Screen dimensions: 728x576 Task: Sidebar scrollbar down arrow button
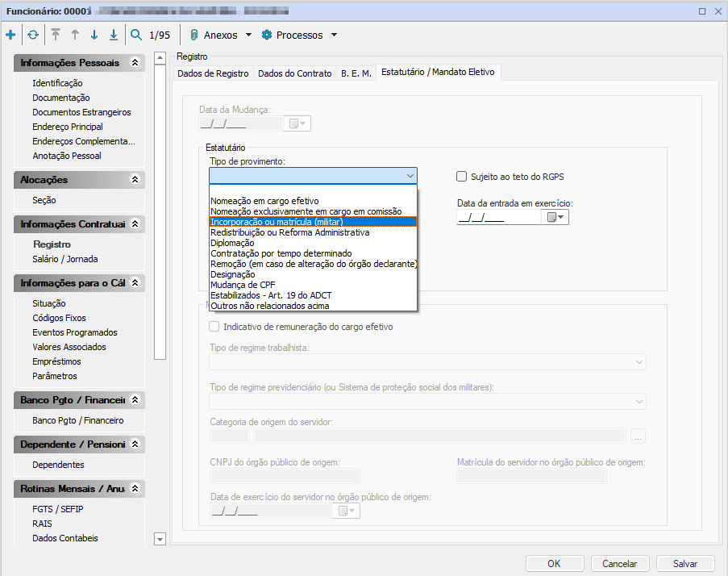click(160, 539)
